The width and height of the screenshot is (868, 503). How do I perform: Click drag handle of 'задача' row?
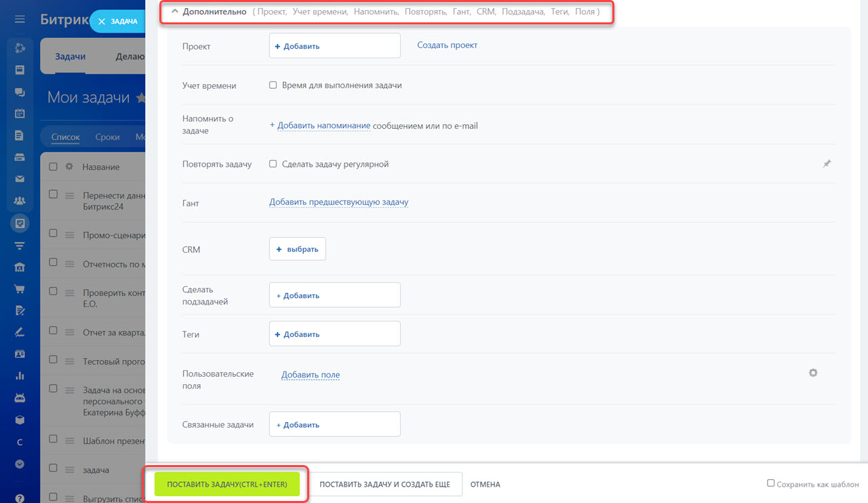[68, 470]
